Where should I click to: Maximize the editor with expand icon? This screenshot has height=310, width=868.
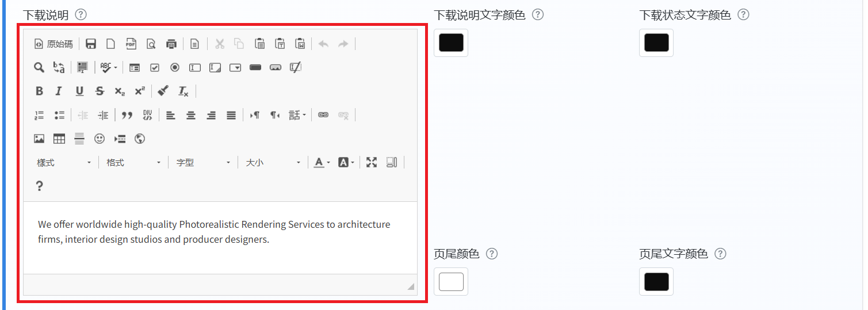click(372, 163)
